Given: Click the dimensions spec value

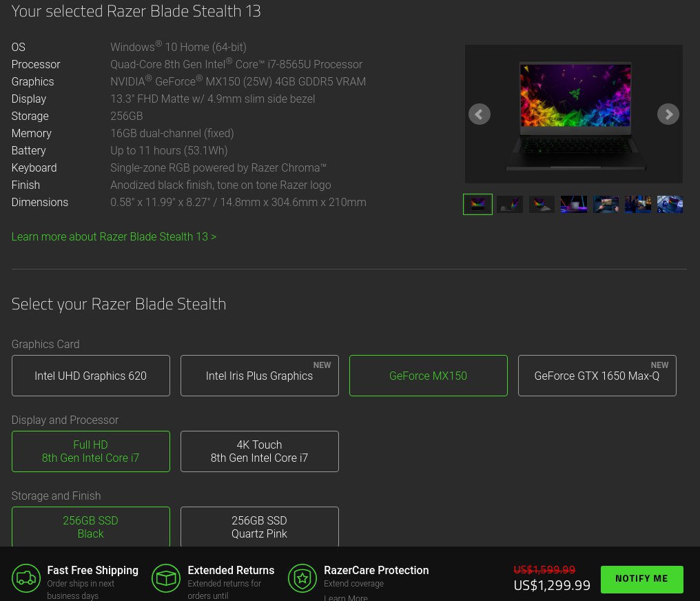Looking at the screenshot, I should click(x=238, y=202).
